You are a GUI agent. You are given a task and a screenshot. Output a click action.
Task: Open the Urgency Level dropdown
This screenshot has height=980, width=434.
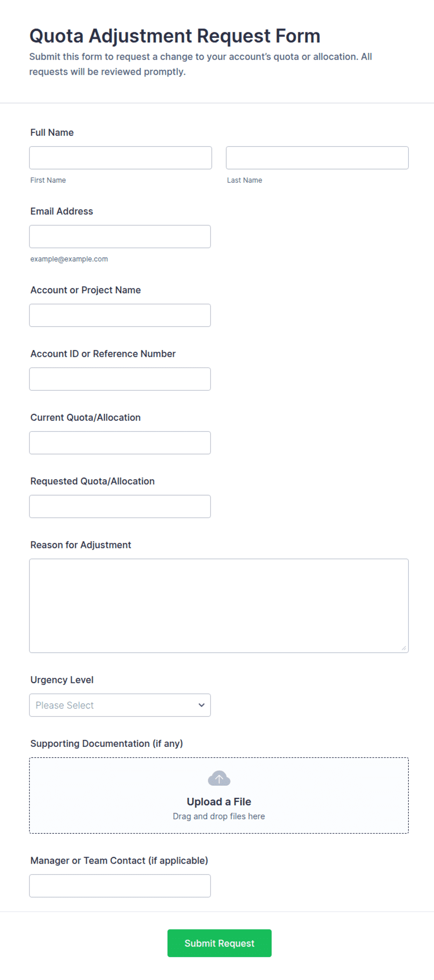[120, 705]
